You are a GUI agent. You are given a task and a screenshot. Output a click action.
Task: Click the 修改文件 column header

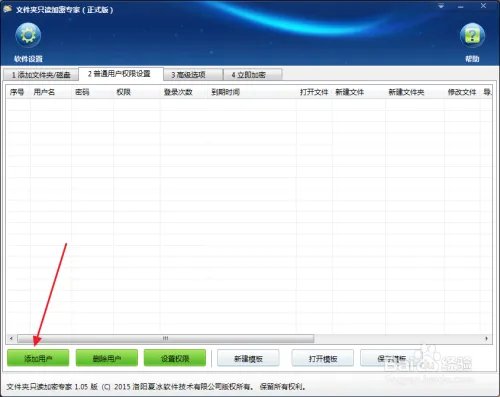coord(462,92)
